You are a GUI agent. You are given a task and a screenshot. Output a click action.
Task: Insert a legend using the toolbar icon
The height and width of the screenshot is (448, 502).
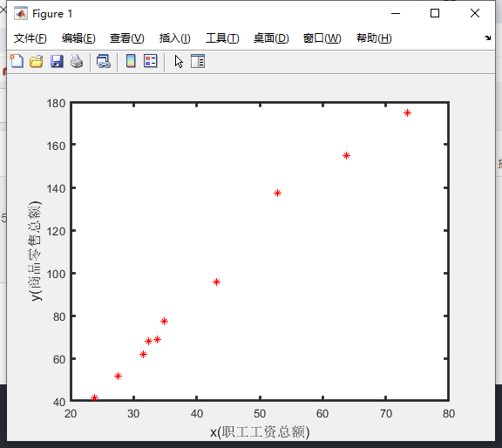tap(151, 61)
